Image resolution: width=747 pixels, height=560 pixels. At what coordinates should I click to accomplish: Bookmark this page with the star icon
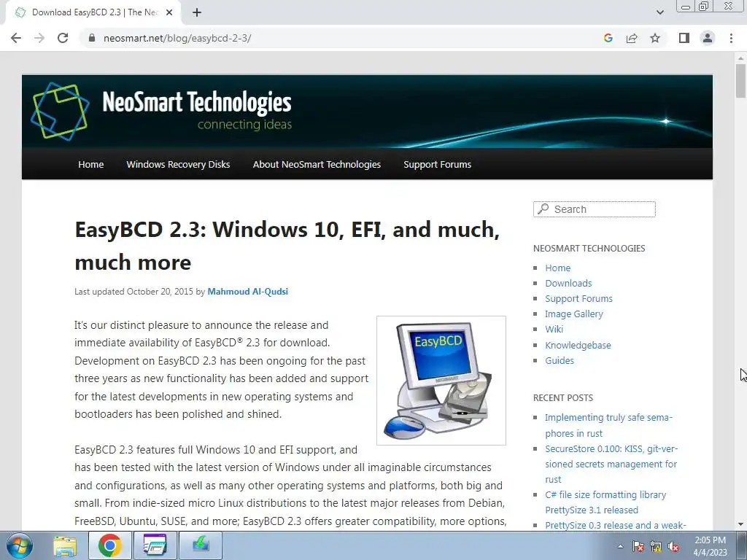pyautogui.click(x=655, y=38)
